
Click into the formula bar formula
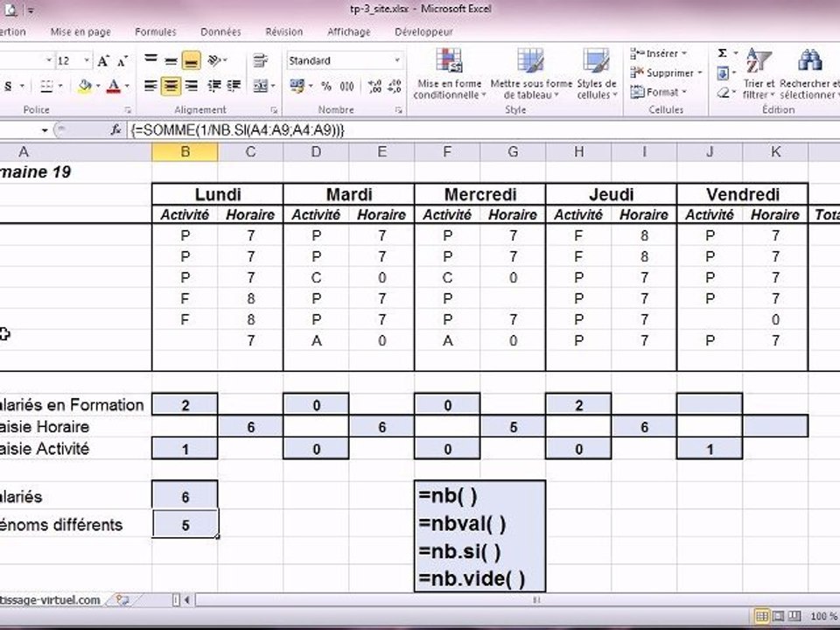(x=237, y=129)
